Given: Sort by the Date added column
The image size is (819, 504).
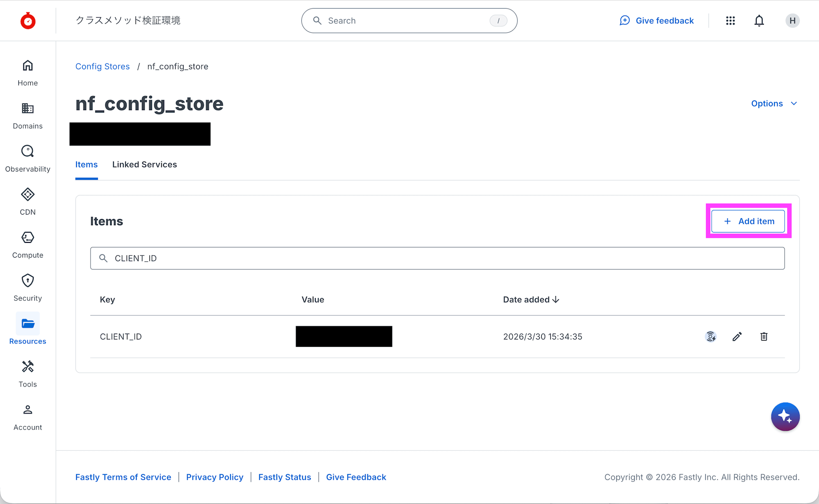Looking at the screenshot, I should click(x=531, y=300).
